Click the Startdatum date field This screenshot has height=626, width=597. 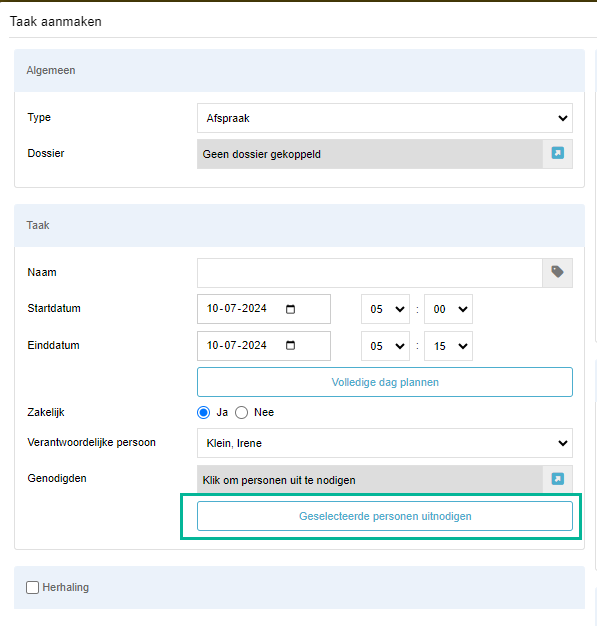click(x=264, y=309)
